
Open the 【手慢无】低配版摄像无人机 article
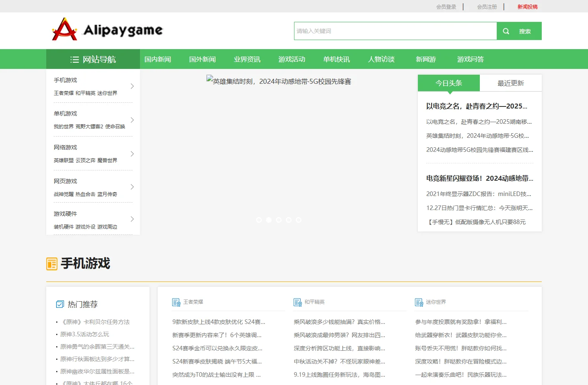coord(476,222)
